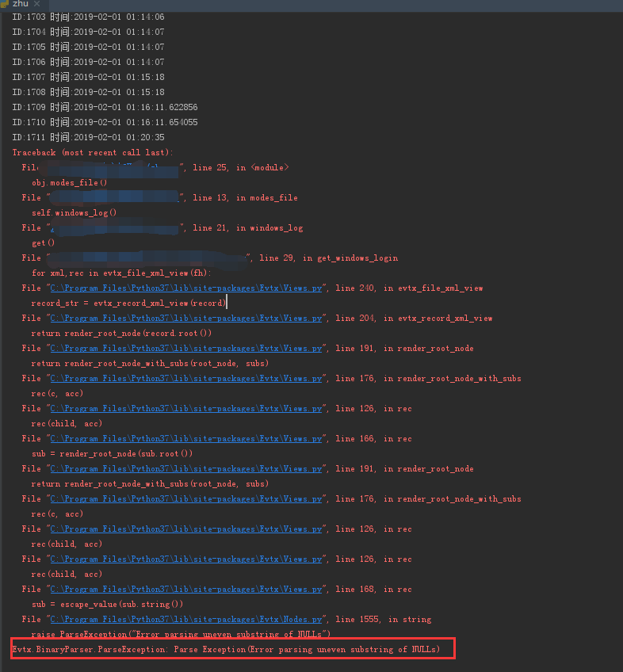Open second Views.py link for line 191
This screenshot has width=623, height=672.
(x=186, y=469)
